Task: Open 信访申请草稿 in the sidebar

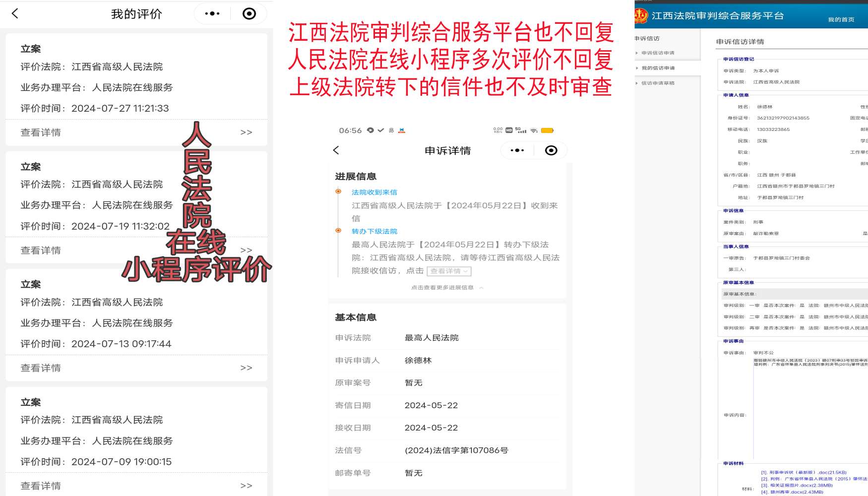Action: [x=658, y=83]
